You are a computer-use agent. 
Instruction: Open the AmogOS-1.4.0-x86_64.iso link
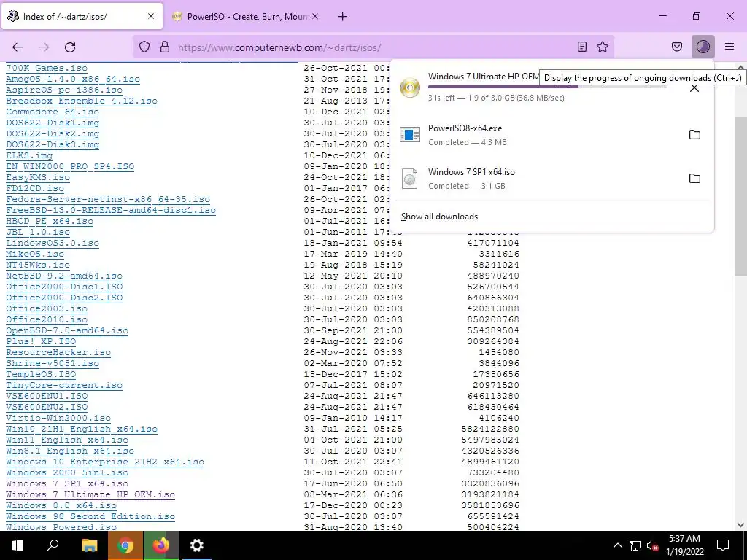click(x=73, y=79)
